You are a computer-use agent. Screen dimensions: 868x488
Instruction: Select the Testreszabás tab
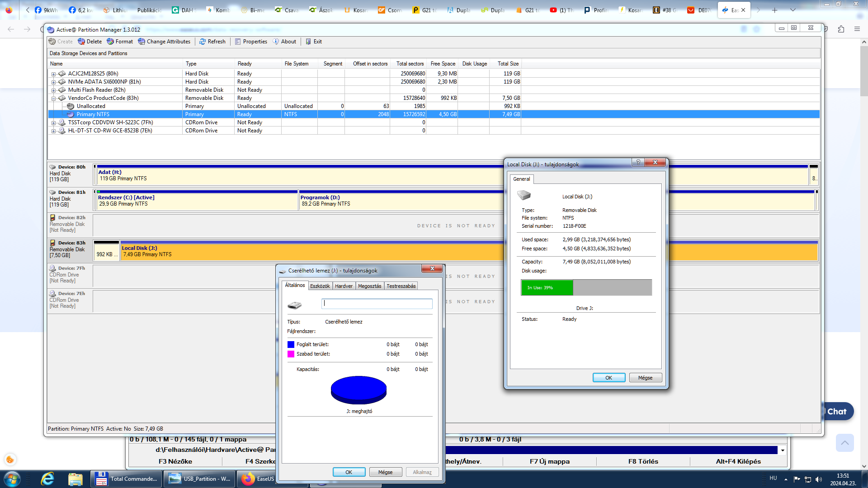tap(401, 286)
